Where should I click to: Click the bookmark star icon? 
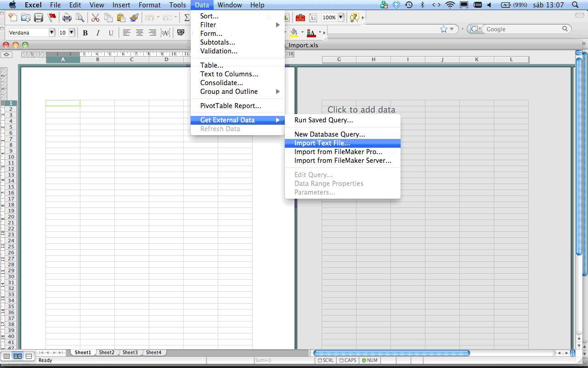pyautogui.click(x=444, y=29)
